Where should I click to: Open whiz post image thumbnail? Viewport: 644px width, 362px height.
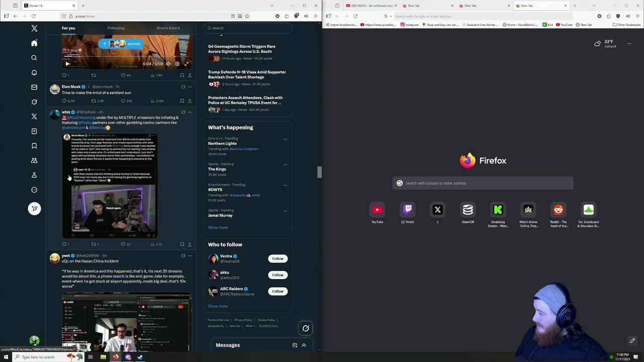[x=110, y=186]
